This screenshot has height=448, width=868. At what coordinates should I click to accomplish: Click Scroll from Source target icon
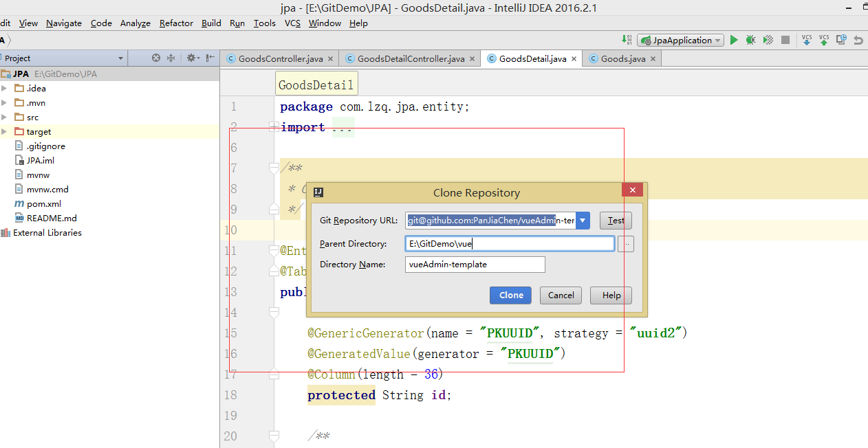pyautogui.click(x=156, y=58)
